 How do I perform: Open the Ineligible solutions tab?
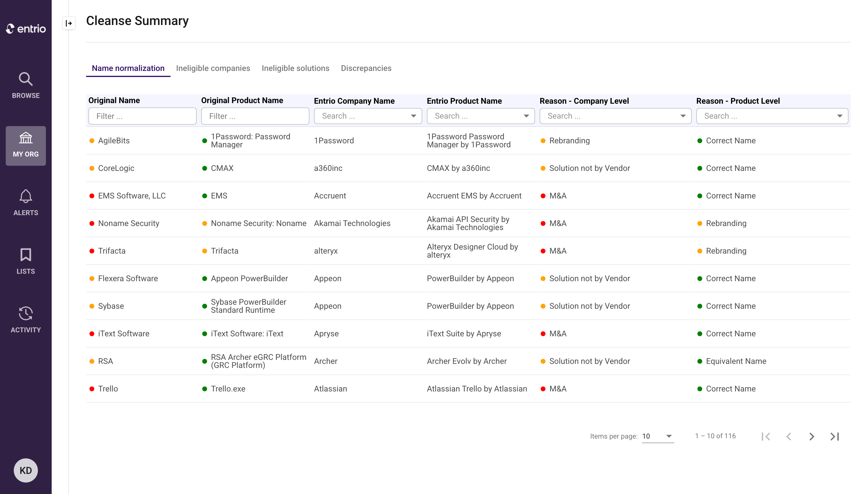pyautogui.click(x=295, y=68)
